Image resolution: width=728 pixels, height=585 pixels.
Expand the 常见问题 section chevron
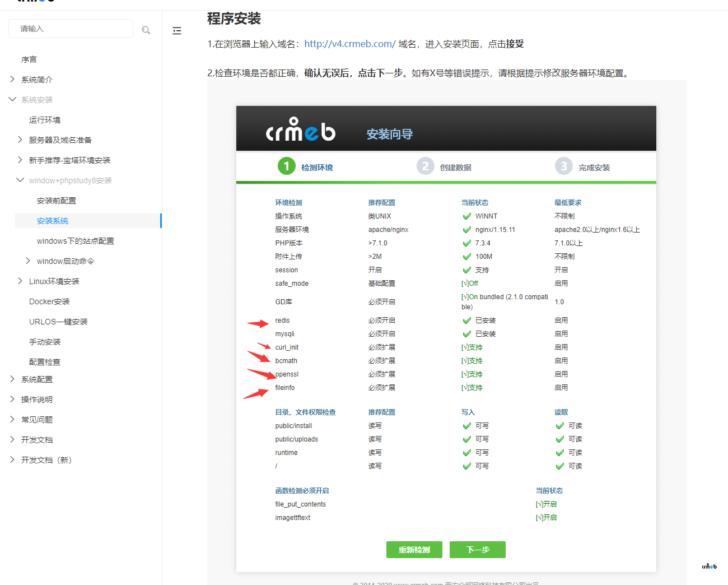coord(12,419)
